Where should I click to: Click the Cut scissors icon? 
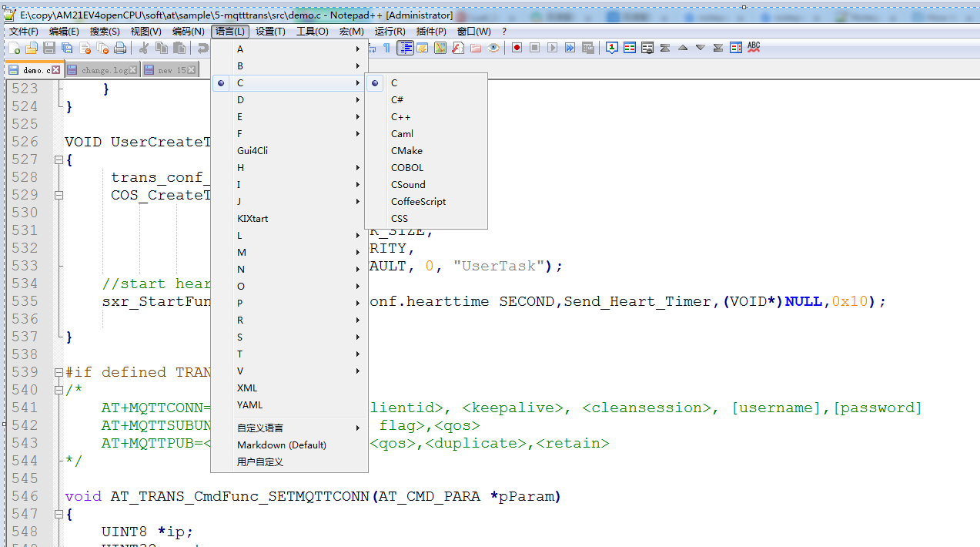click(x=144, y=48)
